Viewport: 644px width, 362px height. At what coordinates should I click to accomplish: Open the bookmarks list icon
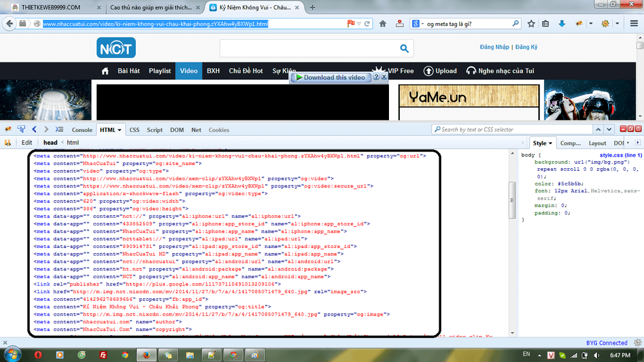click(x=545, y=24)
